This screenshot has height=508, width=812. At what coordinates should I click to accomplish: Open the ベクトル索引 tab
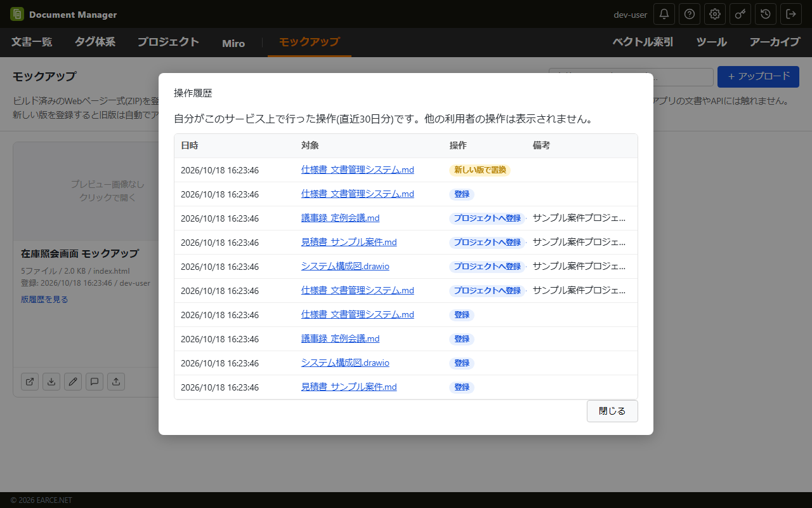coord(643,43)
